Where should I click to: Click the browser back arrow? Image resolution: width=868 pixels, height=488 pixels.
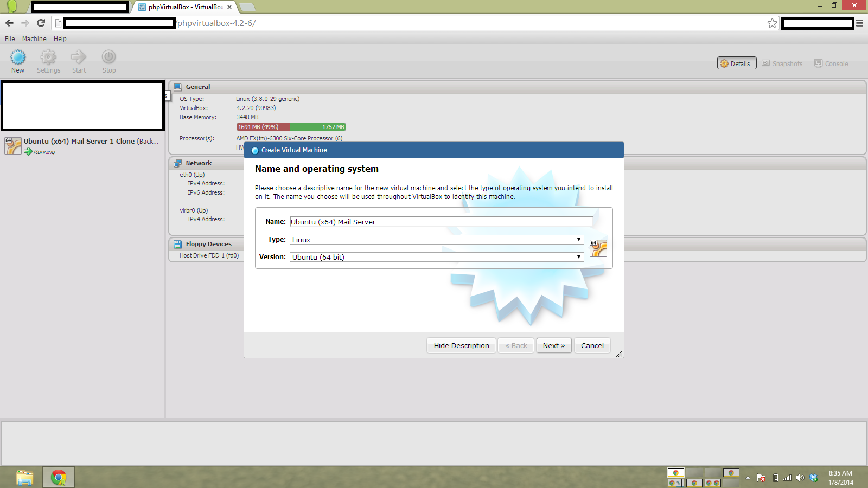coord(9,23)
